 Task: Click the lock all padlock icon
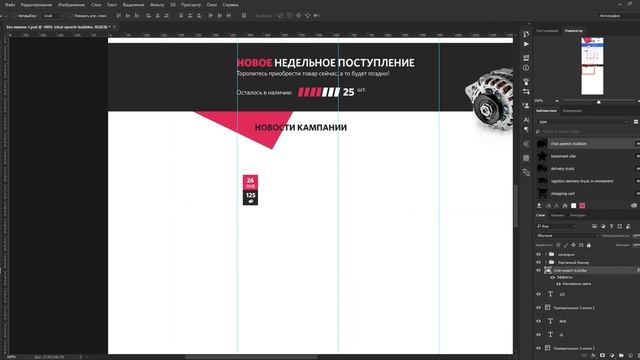(x=589, y=245)
